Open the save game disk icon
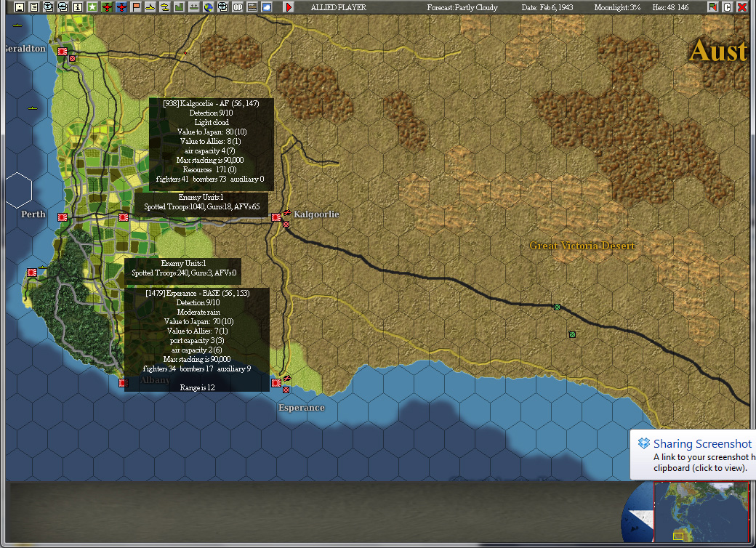The width and height of the screenshot is (756, 548). (20, 7)
